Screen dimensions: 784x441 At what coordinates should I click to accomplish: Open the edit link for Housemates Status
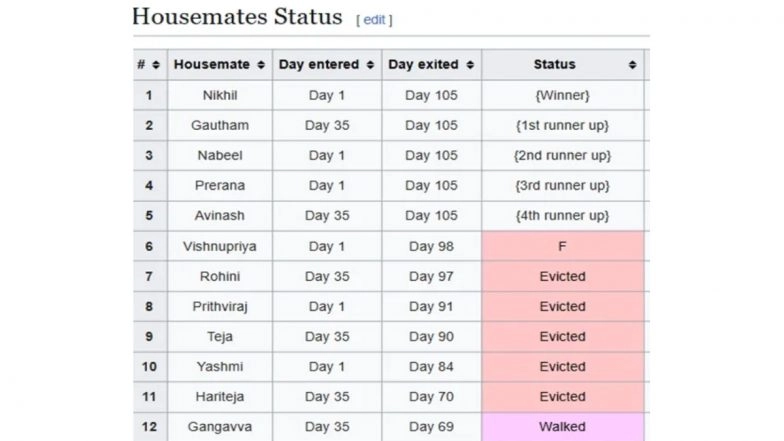pos(374,20)
